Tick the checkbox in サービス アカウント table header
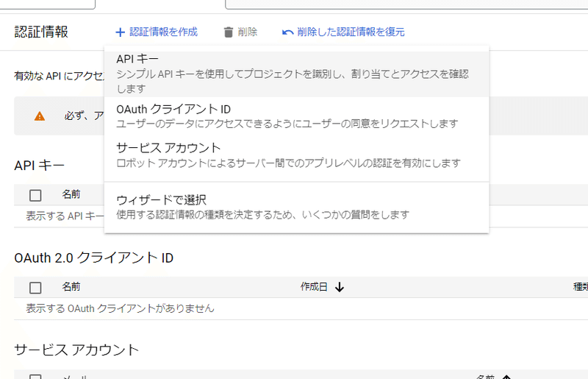Screen dimensions: 588x379 tap(35, 376)
